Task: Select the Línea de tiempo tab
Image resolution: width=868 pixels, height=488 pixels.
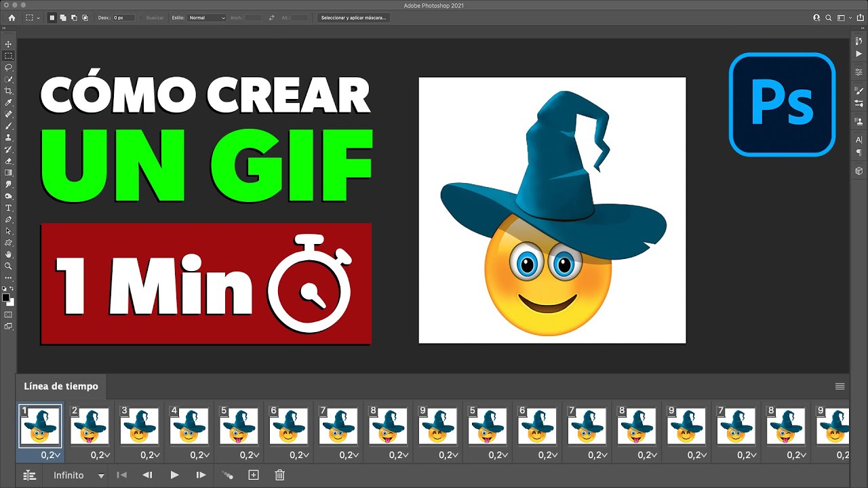Action: click(61, 386)
